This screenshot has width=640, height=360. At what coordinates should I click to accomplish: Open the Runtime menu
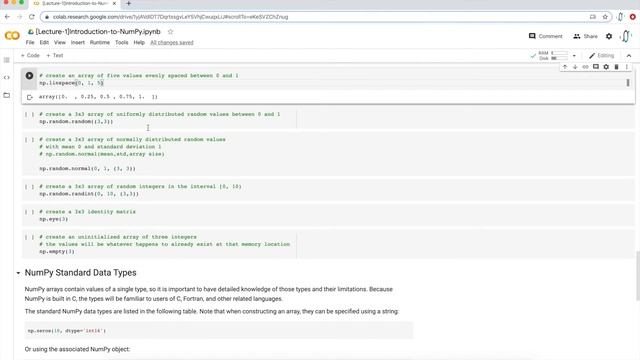pos(100,42)
